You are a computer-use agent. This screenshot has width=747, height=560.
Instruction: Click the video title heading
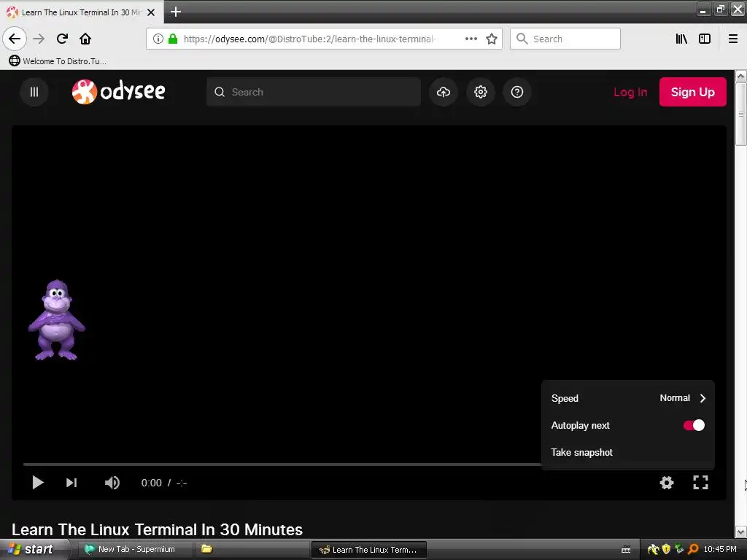tap(158, 529)
